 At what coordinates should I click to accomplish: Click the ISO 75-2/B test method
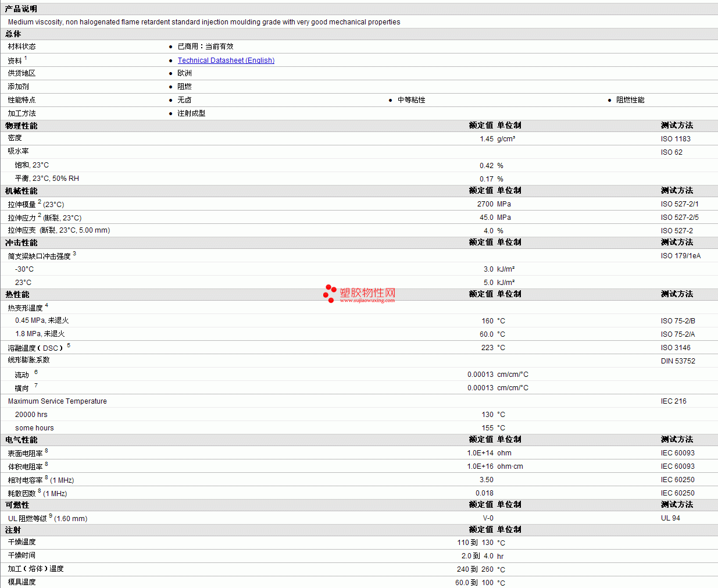pos(678,321)
